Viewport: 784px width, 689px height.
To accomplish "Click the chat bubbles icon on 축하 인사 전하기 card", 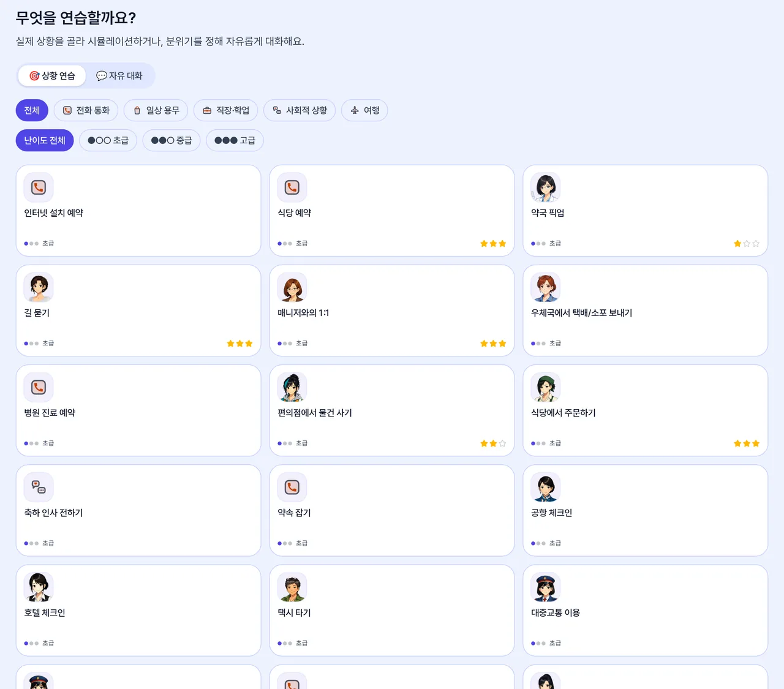I will (x=39, y=487).
